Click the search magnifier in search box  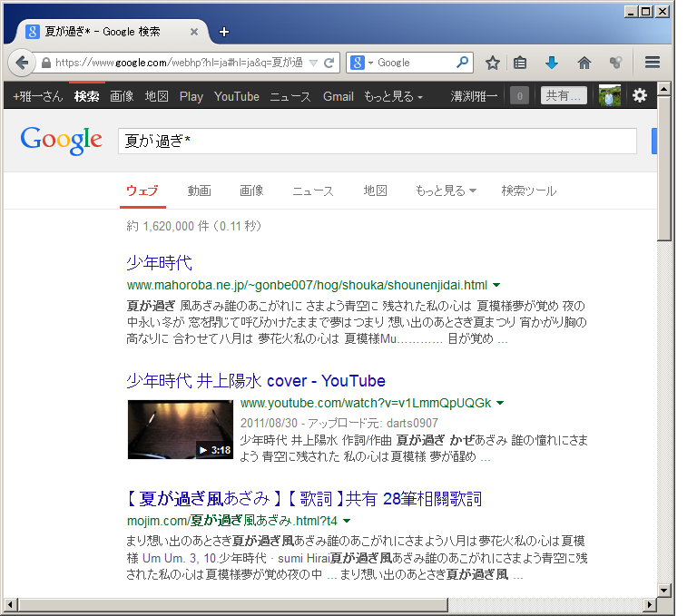tap(462, 63)
